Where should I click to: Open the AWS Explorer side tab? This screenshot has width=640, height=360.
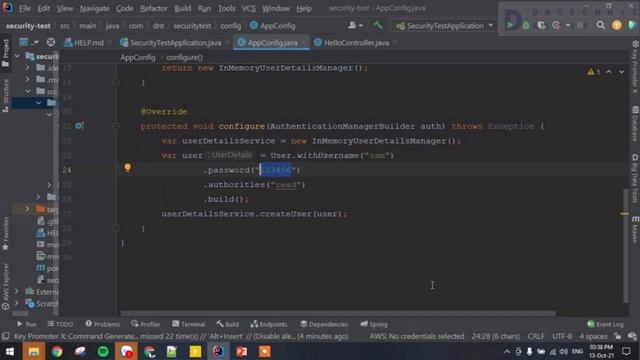coord(6,286)
